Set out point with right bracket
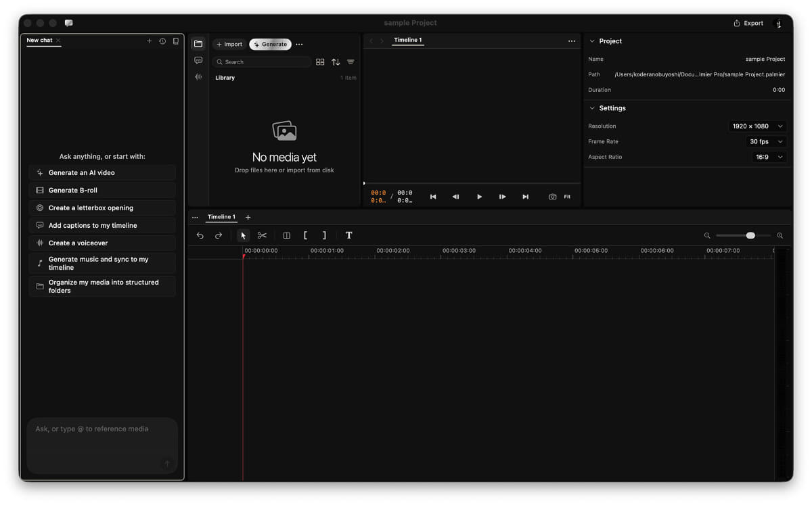This screenshot has width=812, height=505. pos(324,235)
